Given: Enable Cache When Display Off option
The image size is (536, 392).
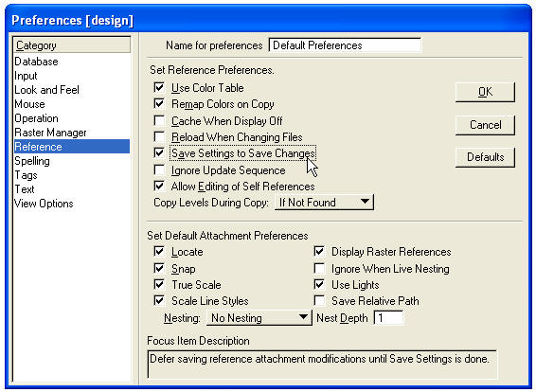Looking at the screenshot, I should point(159,120).
